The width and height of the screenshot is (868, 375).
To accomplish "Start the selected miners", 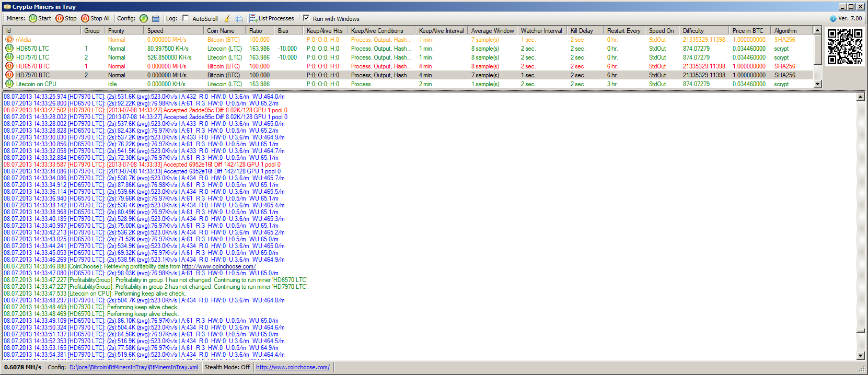I will tap(40, 18).
